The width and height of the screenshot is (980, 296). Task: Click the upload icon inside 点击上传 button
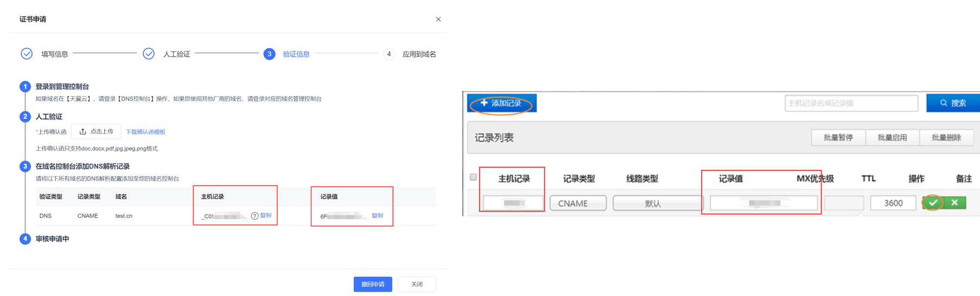click(83, 131)
